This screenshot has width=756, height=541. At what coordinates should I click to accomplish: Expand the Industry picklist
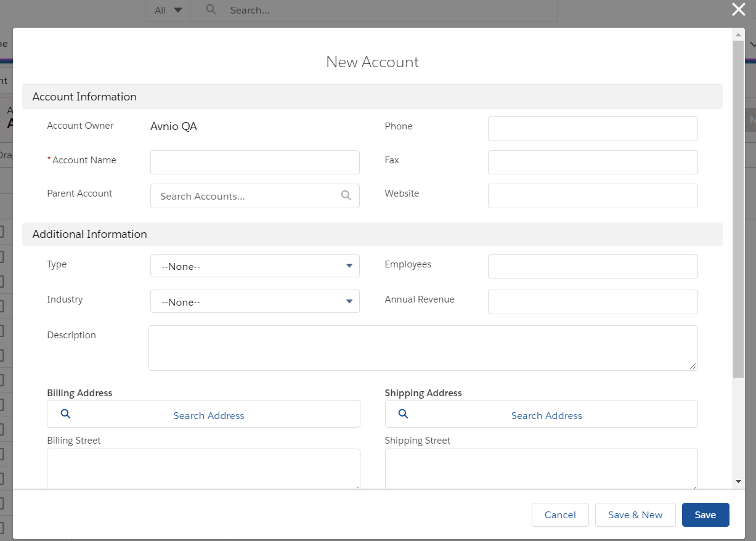[254, 302]
